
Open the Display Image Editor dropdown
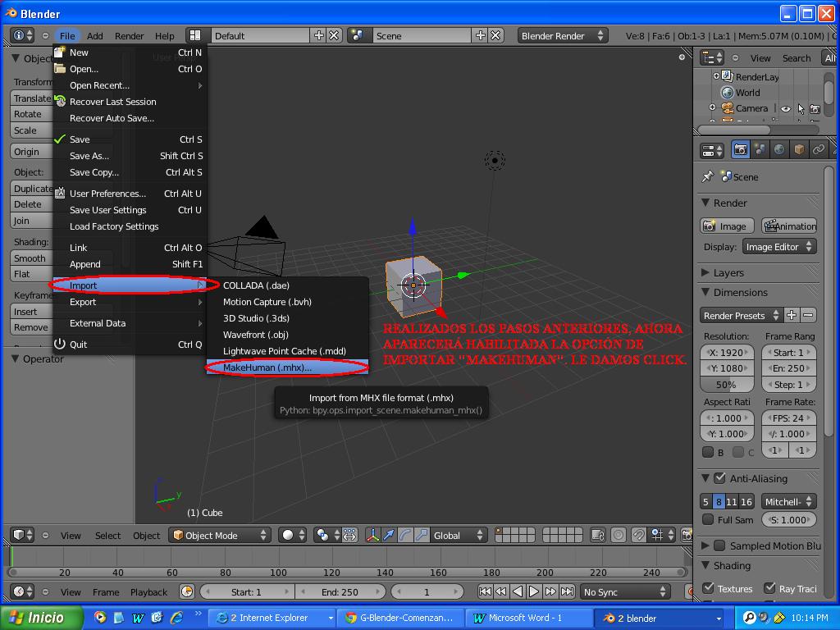(779, 246)
